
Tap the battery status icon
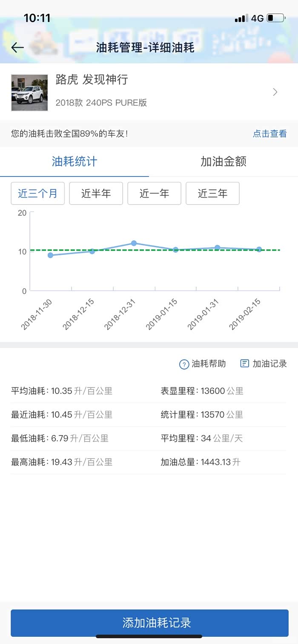tap(275, 18)
